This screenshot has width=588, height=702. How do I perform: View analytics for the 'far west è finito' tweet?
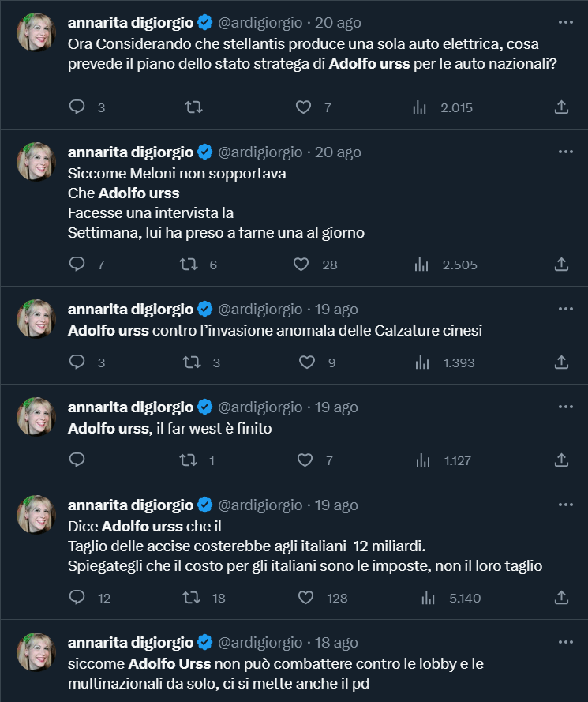(422, 460)
